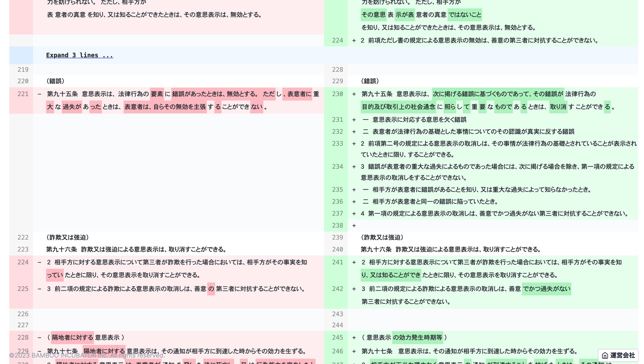Click the plus marker on right line 230
The width and height of the screenshot is (644, 364).
(x=354, y=94)
